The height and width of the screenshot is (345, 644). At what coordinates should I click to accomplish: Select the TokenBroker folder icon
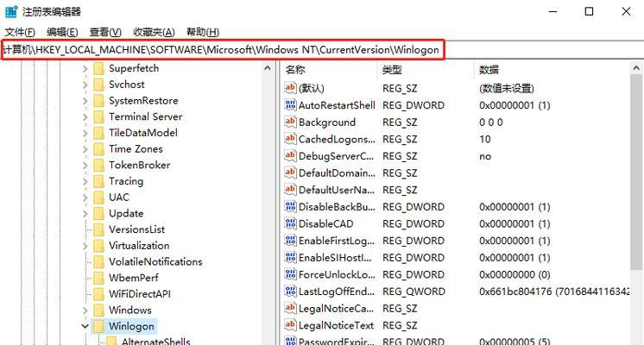(98, 165)
